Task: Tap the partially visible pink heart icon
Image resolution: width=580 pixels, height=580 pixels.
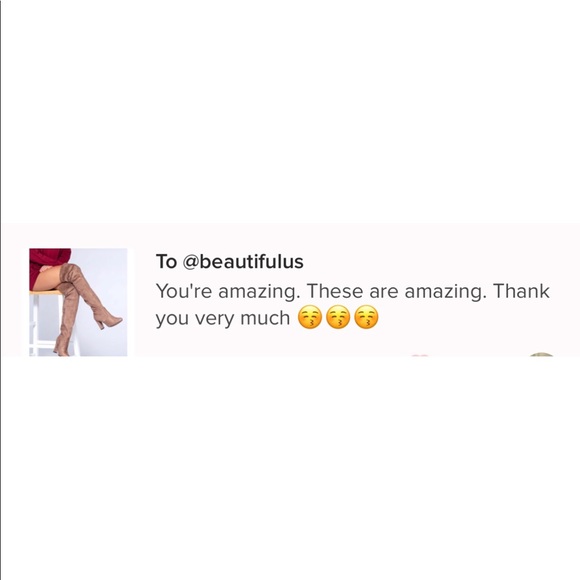Action: click(x=420, y=355)
